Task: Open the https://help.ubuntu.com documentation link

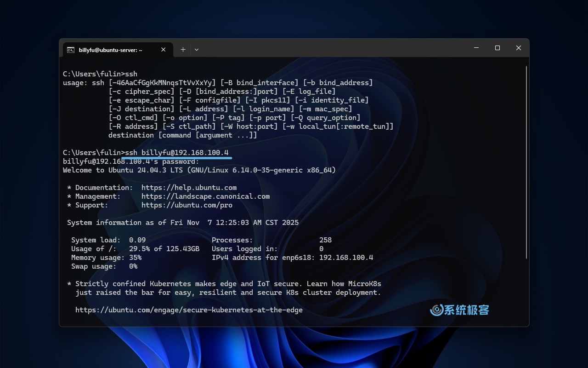Action: 189,187
